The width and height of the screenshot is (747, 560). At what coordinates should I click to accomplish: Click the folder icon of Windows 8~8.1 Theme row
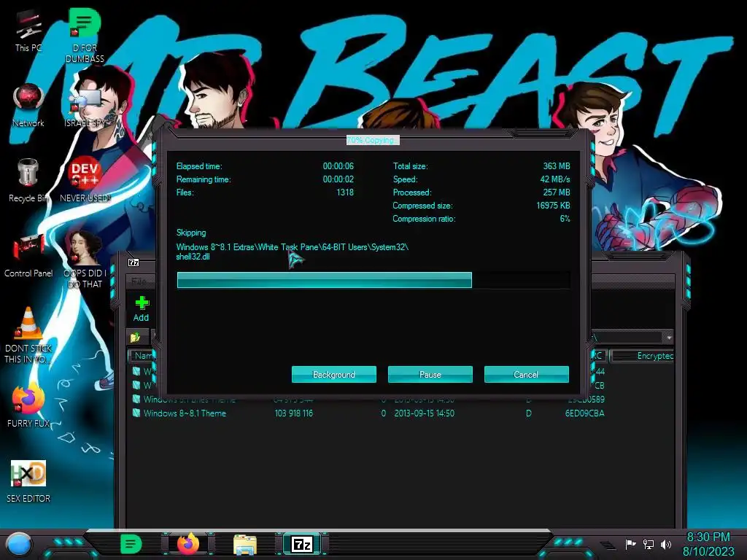coord(136,413)
